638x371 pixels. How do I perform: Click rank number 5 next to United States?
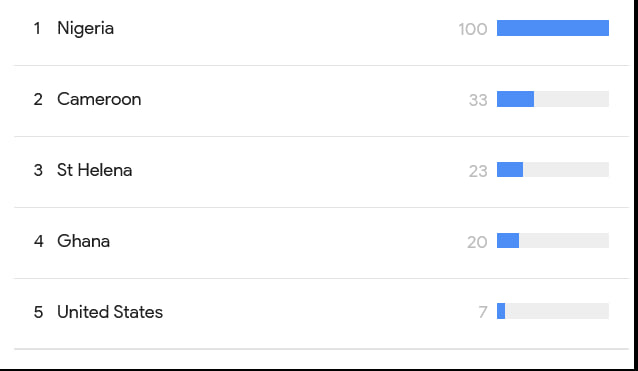point(38,312)
